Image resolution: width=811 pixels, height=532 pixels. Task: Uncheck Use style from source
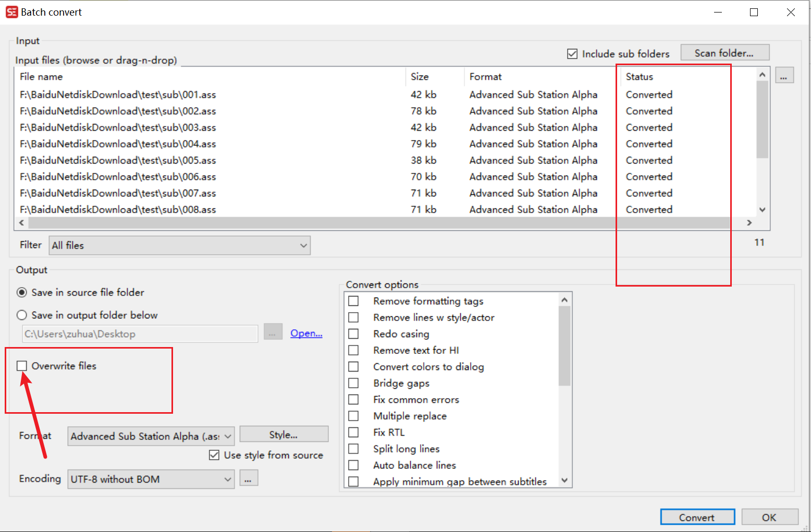[x=214, y=455]
